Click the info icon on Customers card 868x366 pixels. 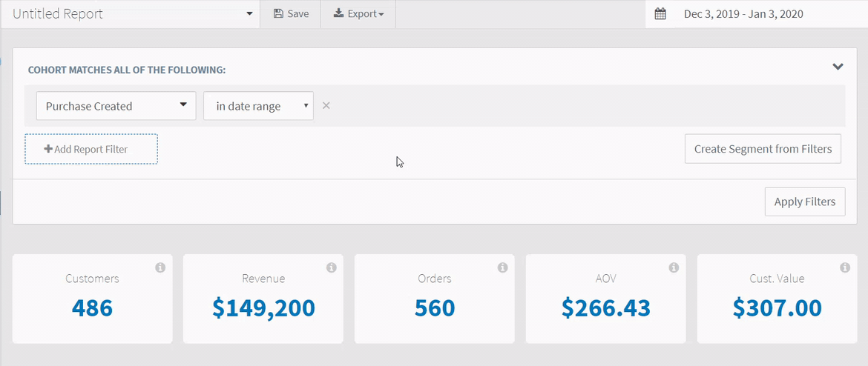[160, 267]
